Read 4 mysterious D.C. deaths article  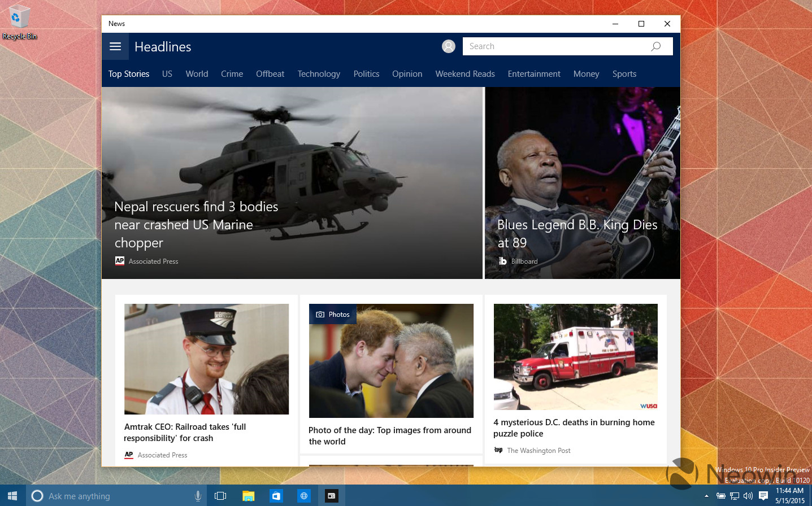click(x=574, y=428)
